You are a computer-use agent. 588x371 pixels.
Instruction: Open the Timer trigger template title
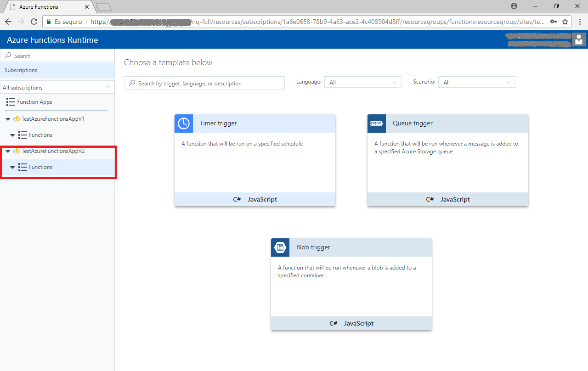(218, 124)
